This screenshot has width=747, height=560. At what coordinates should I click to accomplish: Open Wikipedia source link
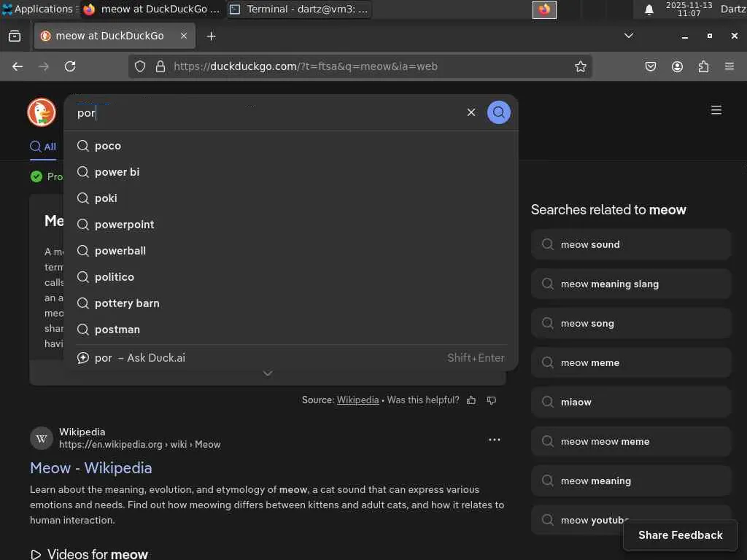click(x=357, y=400)
